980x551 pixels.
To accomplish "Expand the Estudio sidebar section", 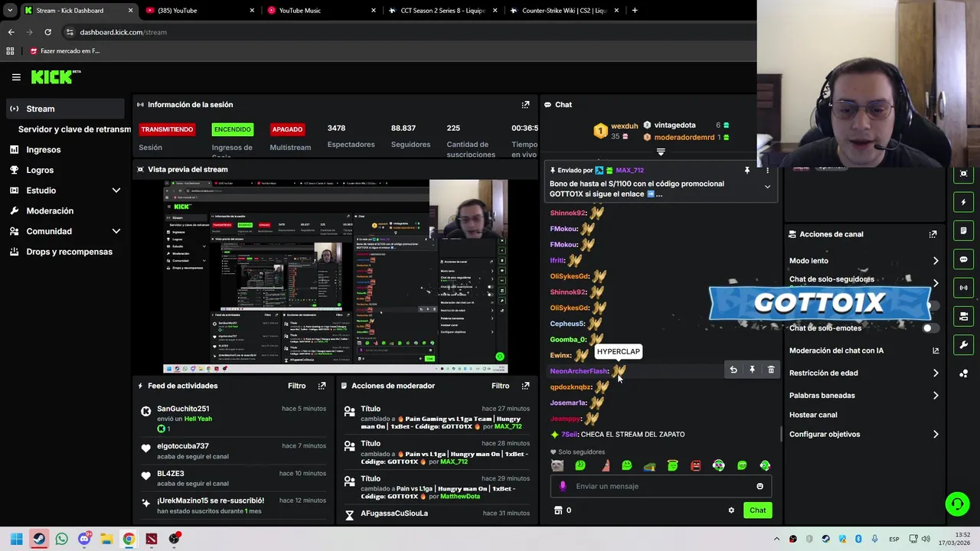I will pyautogui.click(x=116, y=191).
